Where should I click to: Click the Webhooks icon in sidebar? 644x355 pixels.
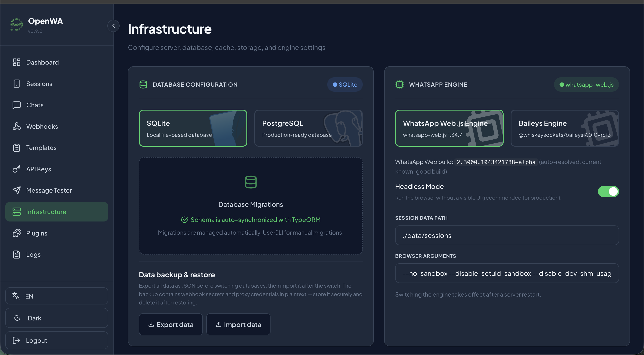[16, 127]
